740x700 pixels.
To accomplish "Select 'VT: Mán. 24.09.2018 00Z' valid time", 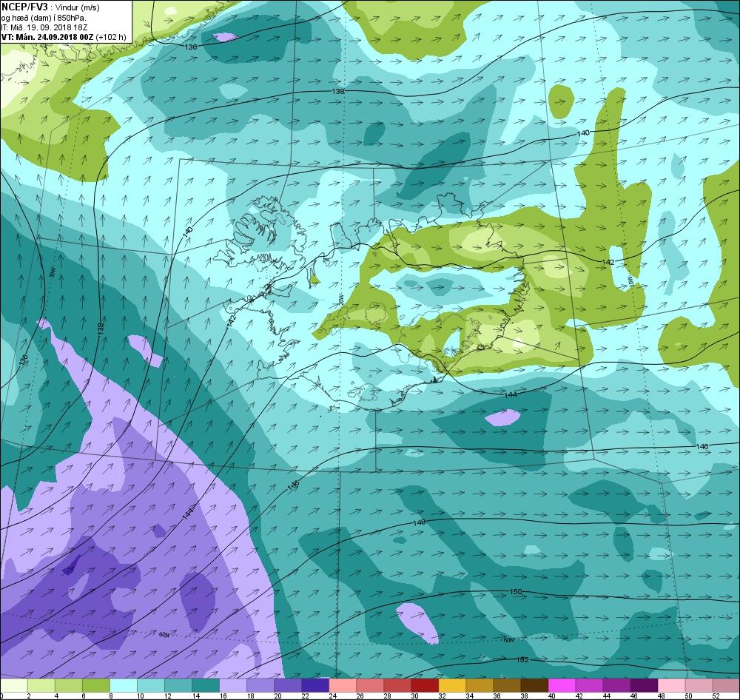I will [47, 37].
